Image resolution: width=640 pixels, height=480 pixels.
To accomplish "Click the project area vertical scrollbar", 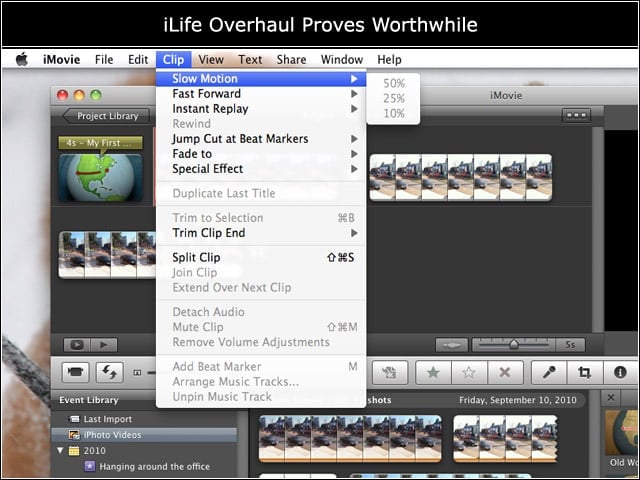I will coord(598,229).
